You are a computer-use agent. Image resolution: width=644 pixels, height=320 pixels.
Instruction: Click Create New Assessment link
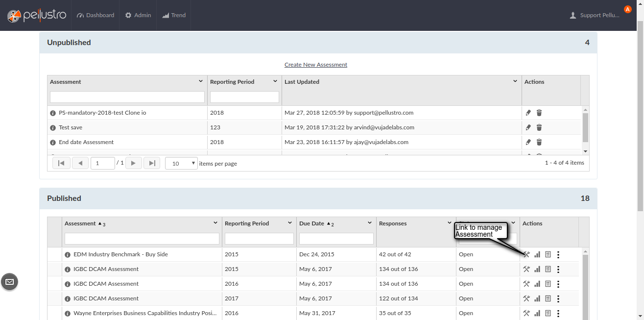[x=316, y=65]
